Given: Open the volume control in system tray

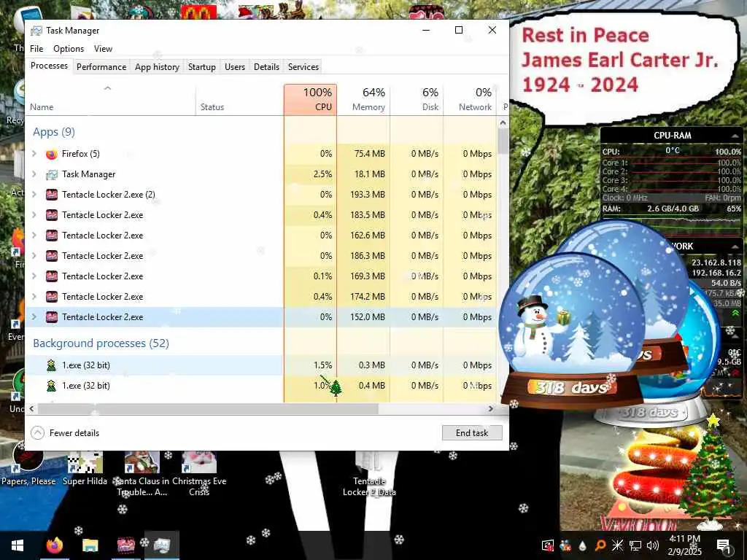Looking at the screenshot, I should [652, 545].
